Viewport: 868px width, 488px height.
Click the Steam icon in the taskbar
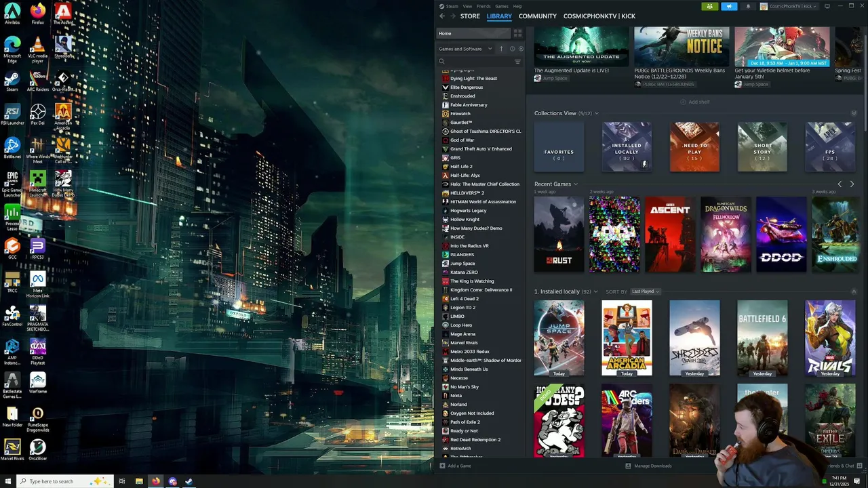pyautogui.click(x=189, y=481)
